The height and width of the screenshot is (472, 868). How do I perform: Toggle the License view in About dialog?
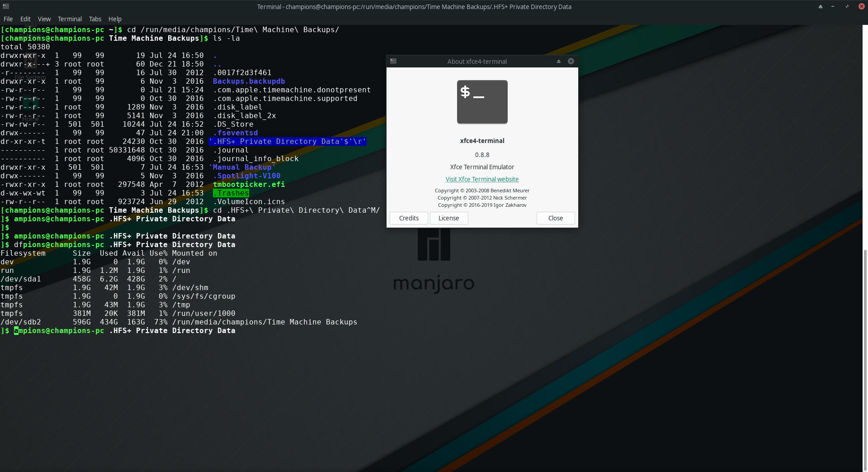coord(448,218)
